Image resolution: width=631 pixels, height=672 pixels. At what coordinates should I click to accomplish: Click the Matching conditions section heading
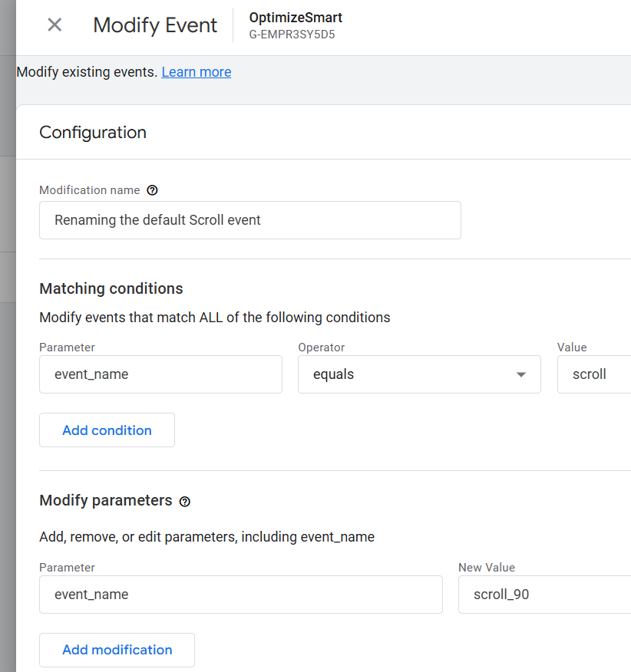point(111,288)
